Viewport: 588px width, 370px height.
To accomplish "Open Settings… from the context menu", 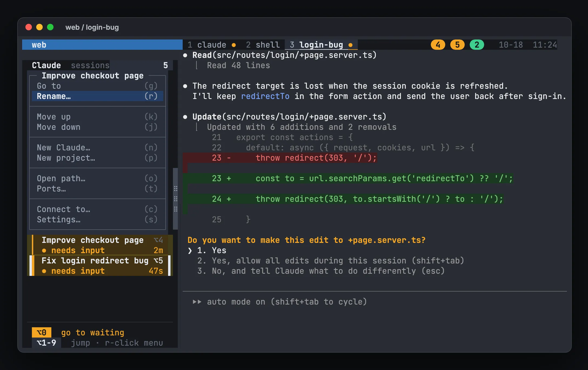I will pos(97,219).
